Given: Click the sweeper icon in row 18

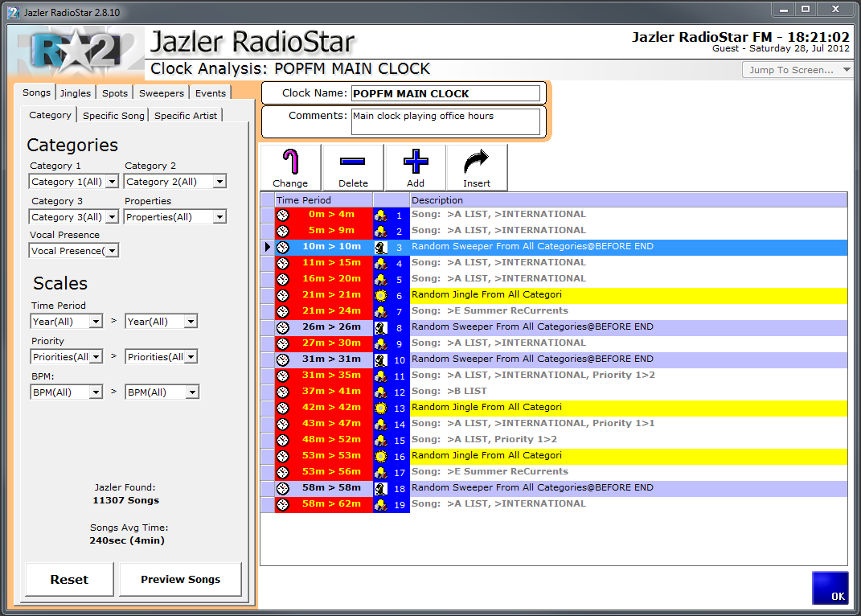Looking at the screenshot, I should point(380,488).
